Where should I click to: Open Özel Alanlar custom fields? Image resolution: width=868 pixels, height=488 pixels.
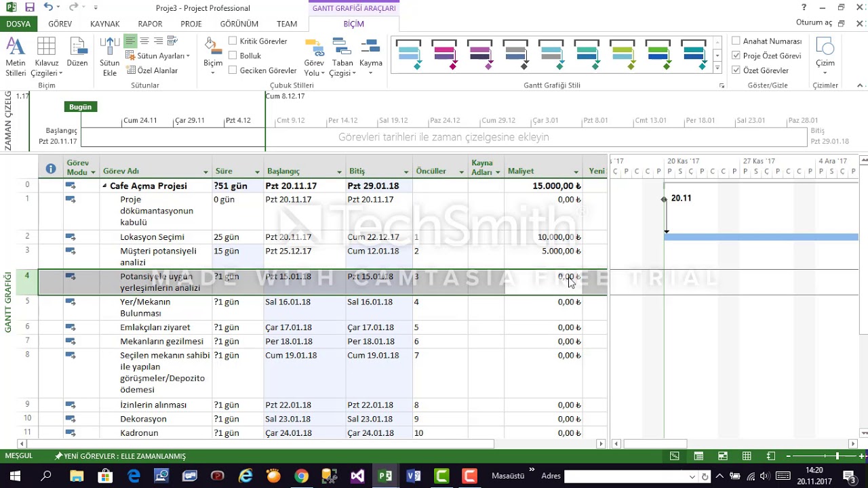click(x=151, y=70)
